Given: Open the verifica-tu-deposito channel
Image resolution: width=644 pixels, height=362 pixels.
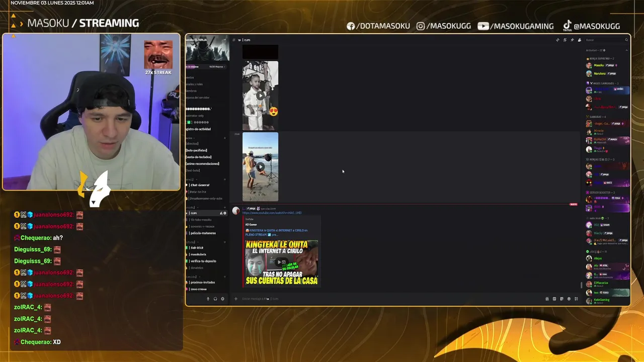Looking at the screenshot, I should 203,261.
